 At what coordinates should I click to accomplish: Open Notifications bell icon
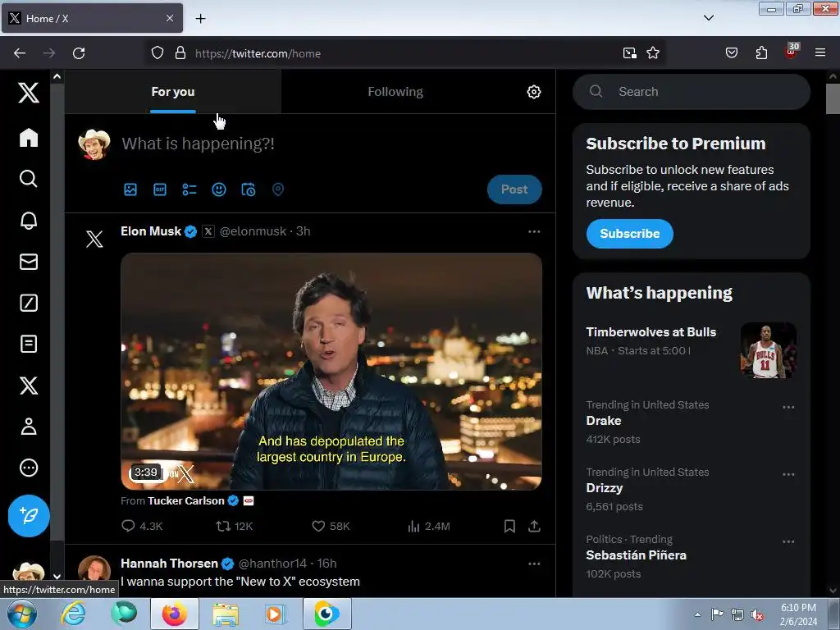point(29,220)
